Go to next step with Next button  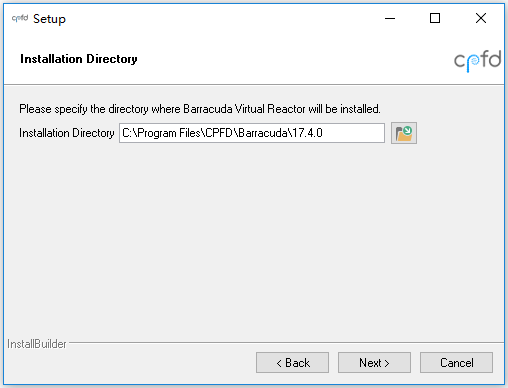coord(374,362)
